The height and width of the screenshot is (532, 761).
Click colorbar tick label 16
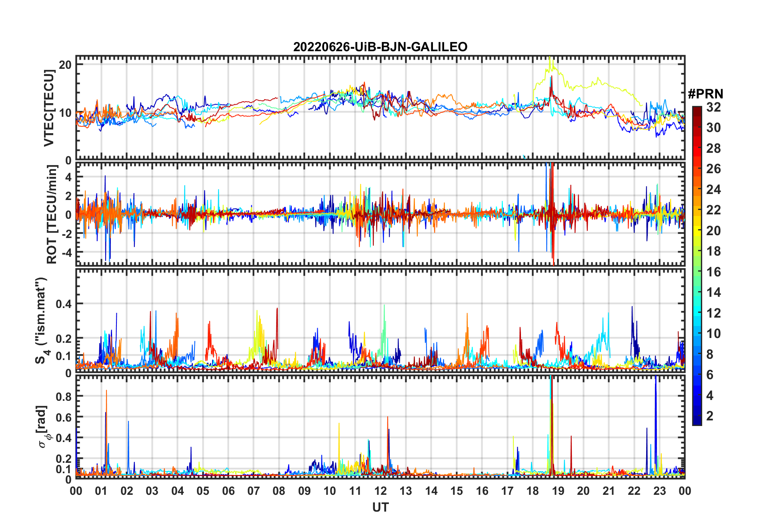[713, 272]
